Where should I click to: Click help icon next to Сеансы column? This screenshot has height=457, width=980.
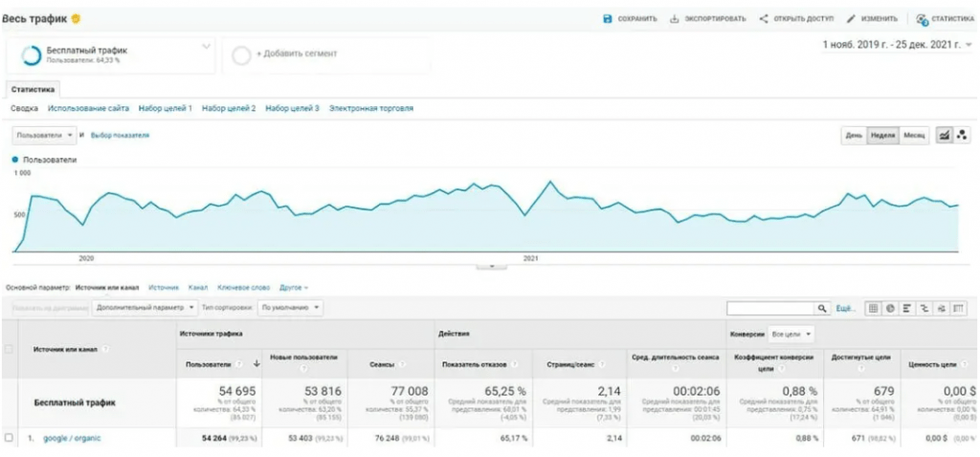click(401, 364)
